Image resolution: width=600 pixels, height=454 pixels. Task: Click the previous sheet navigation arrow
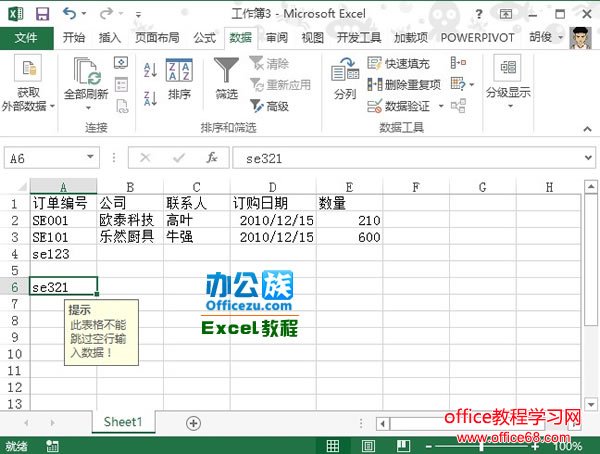(x=26, y=423)
